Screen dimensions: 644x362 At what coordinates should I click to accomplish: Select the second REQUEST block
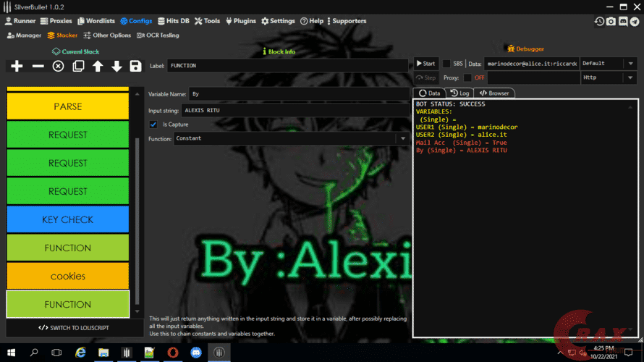pos(68,163)
